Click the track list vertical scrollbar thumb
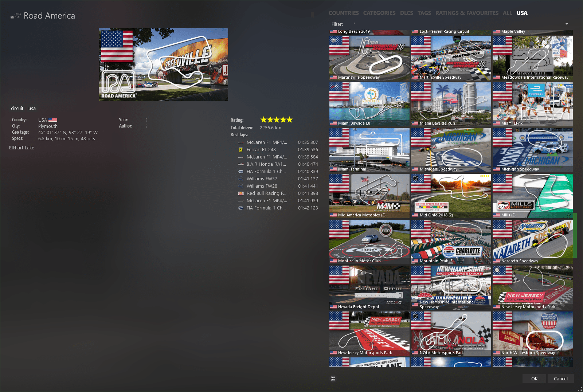 [x=575, y=235]
